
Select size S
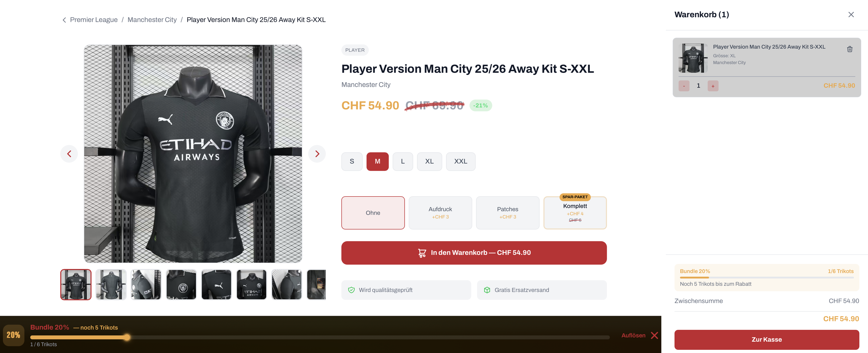(x=352, y=162)
